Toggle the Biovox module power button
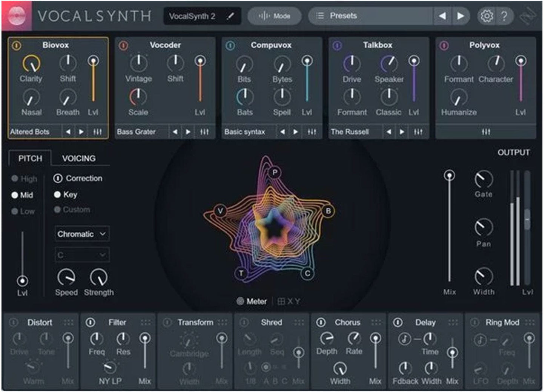This screenshot has width=545, height=392. [16, 46]
